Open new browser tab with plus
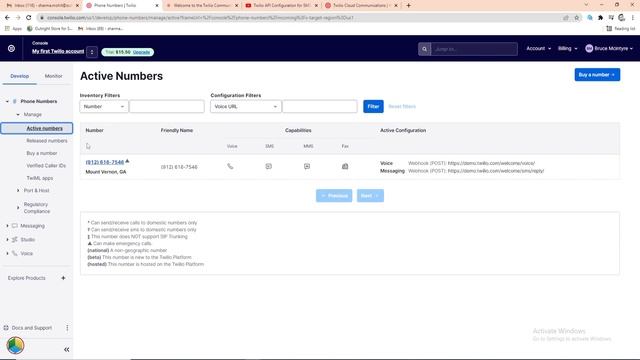 pos(409,6)
